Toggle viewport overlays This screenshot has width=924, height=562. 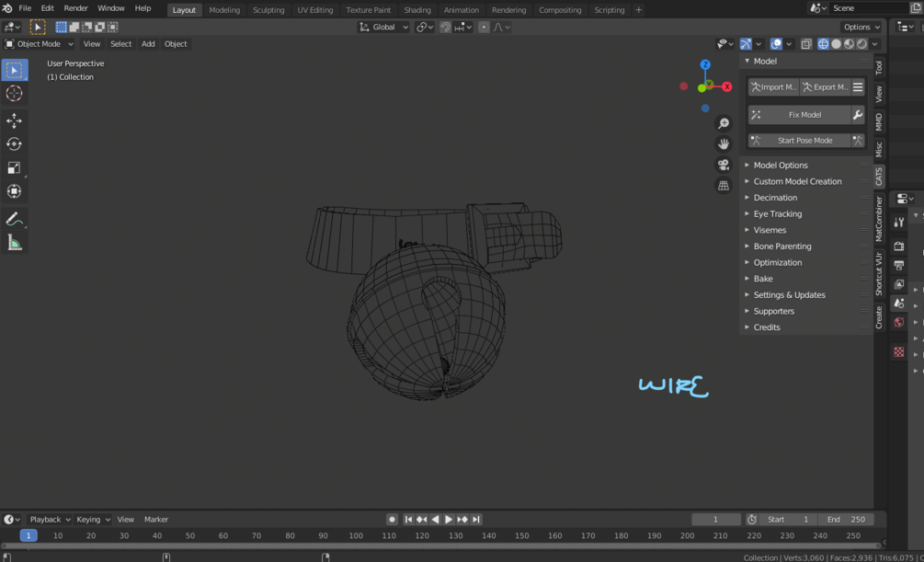[x=776, y=43]
